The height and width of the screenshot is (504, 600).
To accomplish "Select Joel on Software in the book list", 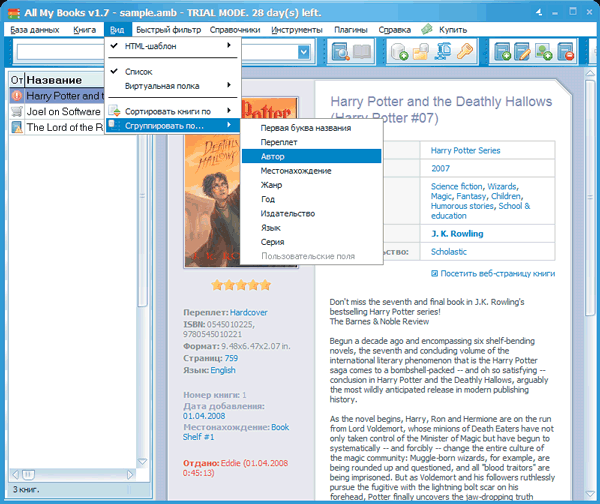I will point(64,112).
